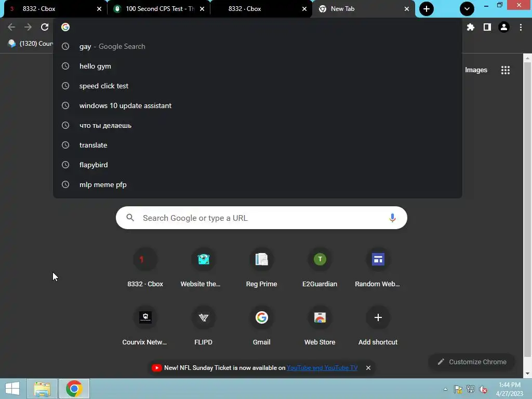Select the 'flapybird' suggestion
This screenshot has width=532, height=399.
click(258, 165)
